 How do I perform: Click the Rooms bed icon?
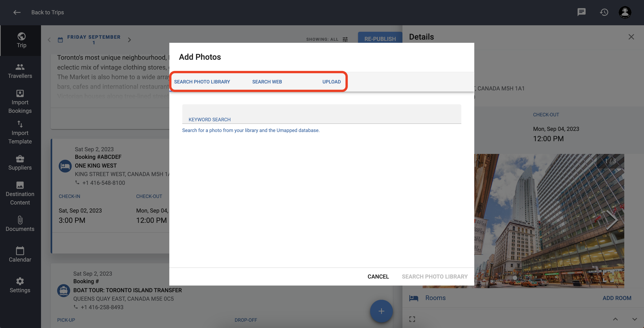pyautogui.click(x=413, y=298)
